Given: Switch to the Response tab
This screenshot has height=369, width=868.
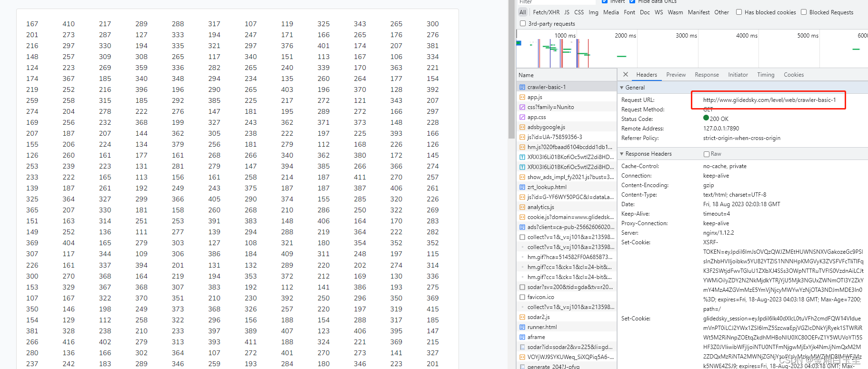Looking at the screenshot, I should point(707,75).
